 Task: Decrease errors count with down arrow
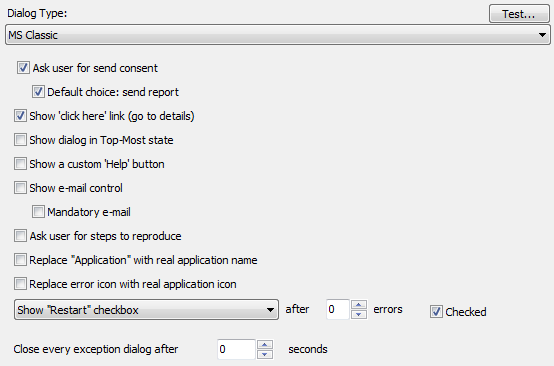pyautogui.click(x=359, y=314)
